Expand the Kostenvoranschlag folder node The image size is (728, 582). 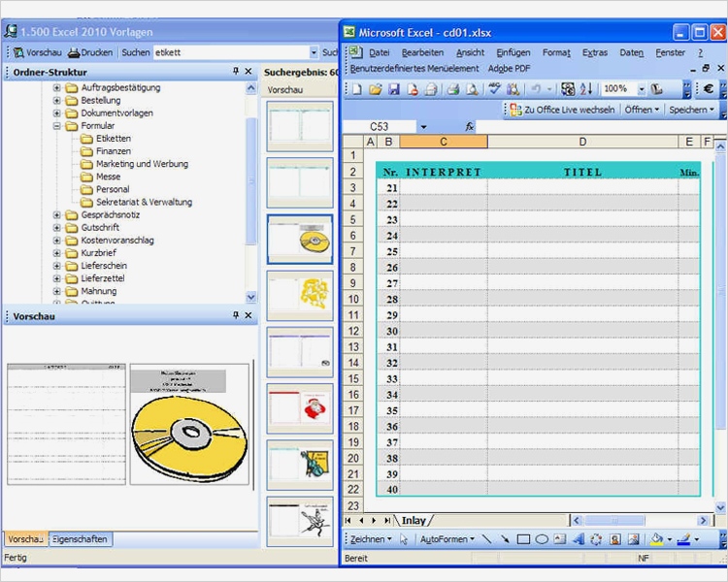pyautogui.click(x=56, y=241)
